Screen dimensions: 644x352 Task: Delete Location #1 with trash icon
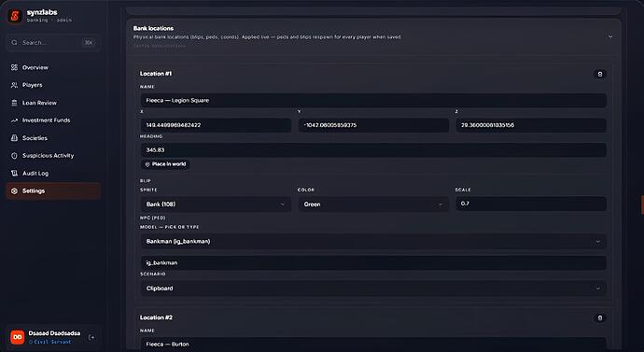click(x=599, y=74)
